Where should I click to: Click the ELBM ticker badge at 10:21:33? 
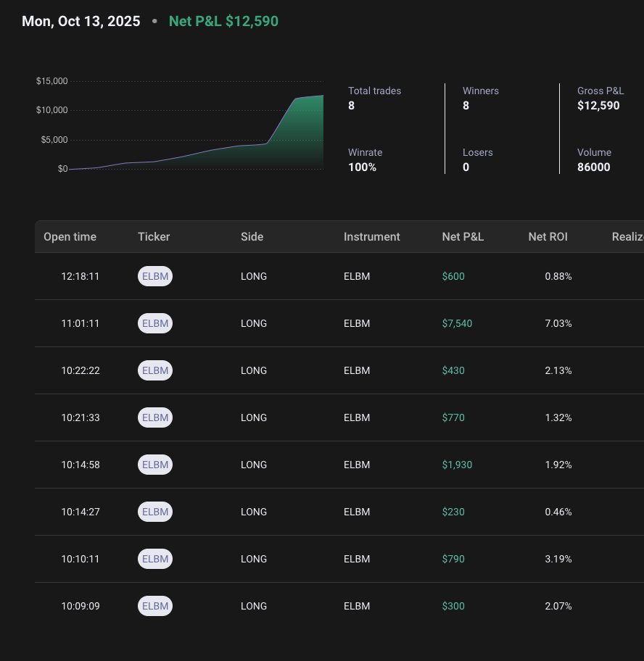pos(155,417)
